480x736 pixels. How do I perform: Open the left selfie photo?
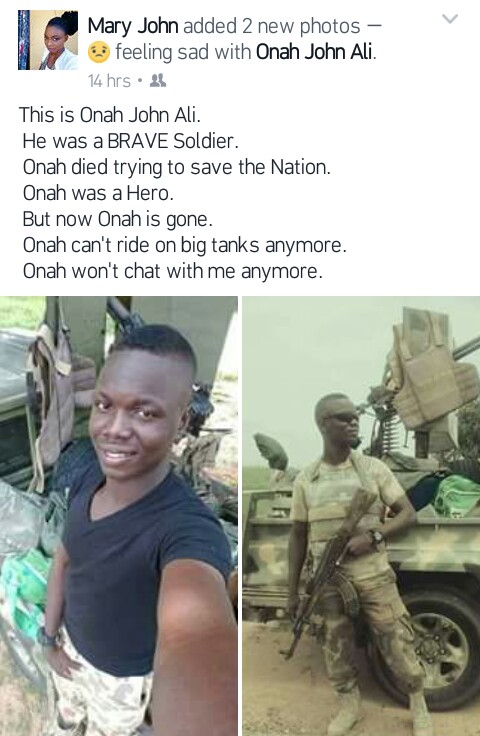pyautogui.click(x=119, y=516)
